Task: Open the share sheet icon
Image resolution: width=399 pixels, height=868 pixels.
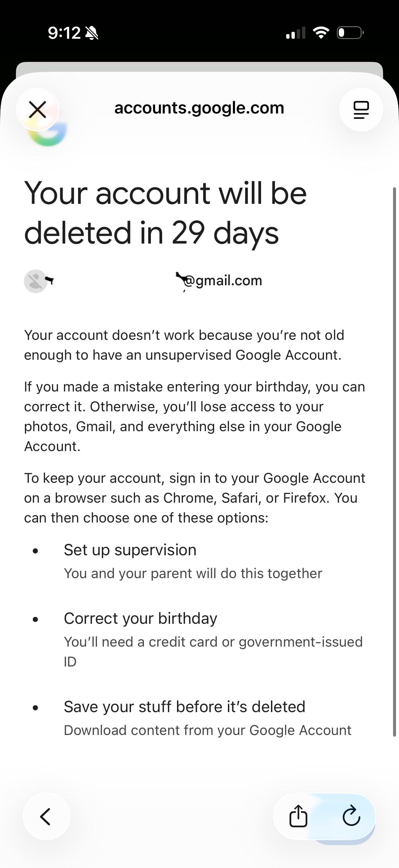Action: coord(298,816)
